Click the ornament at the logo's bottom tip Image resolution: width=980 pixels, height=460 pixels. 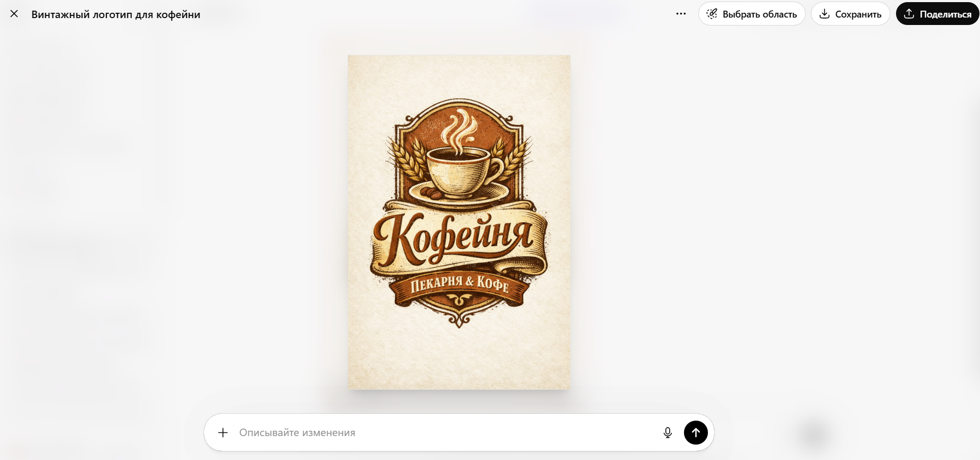(459, 318)
